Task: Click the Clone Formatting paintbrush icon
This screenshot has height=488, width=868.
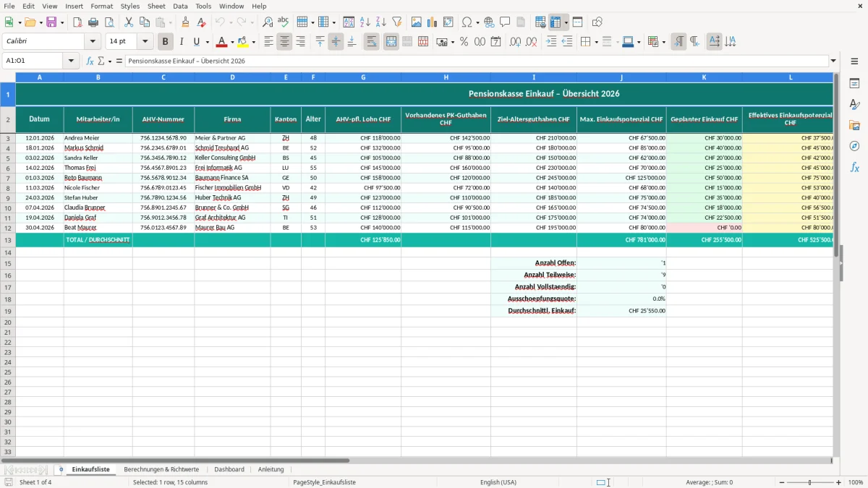Action: (x=186, y=22)
